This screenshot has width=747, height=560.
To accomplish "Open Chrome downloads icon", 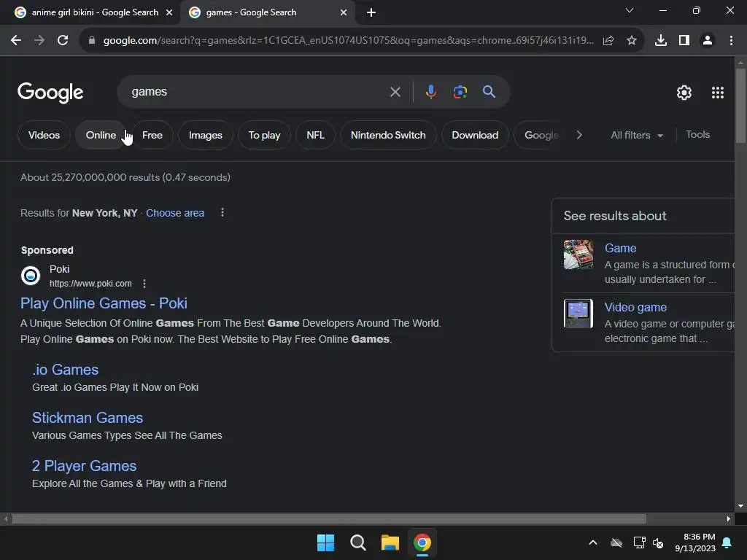I will point(661,41).
